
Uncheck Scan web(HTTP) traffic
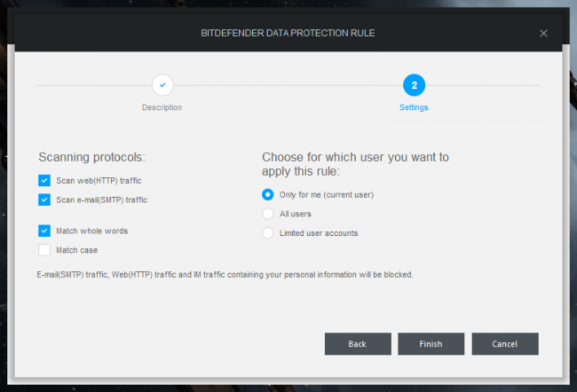pyautogui.click(x=45, y=180)
